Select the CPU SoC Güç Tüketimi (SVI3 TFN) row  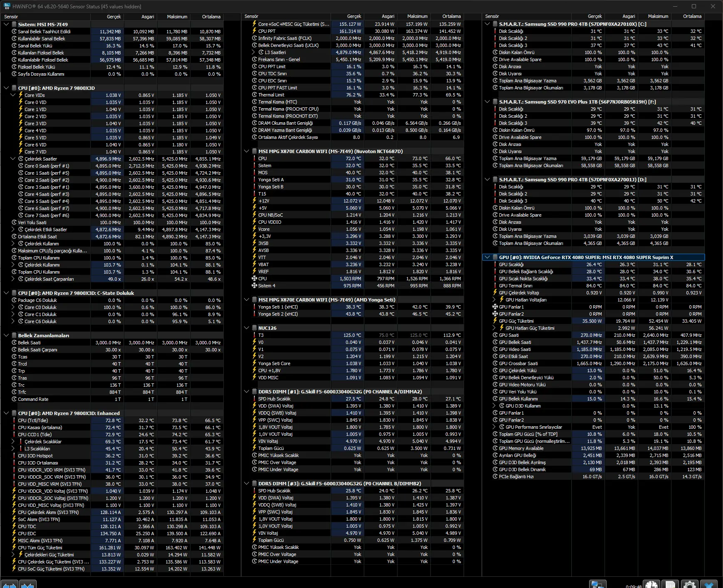click(x=116, y=569)
